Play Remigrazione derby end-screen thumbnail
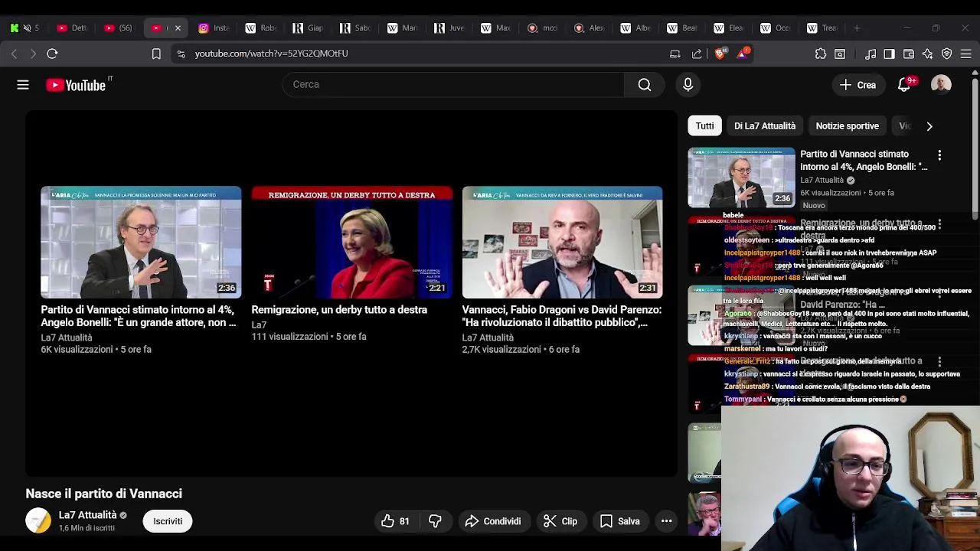Viewport: 980px width, 551px height. click(352, 243)
